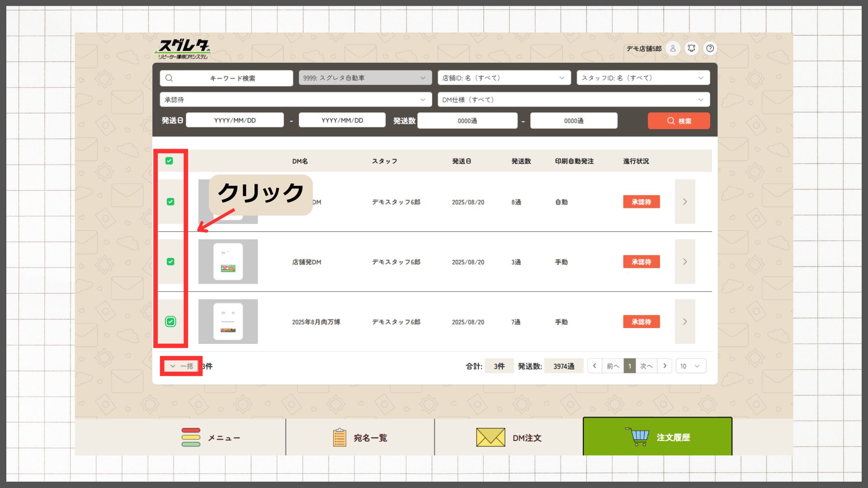Image resolution: width=868 pixels, height=488 pixels.
Task: Click the キーワード検索 input field
Action: click(x=226, y=78)
